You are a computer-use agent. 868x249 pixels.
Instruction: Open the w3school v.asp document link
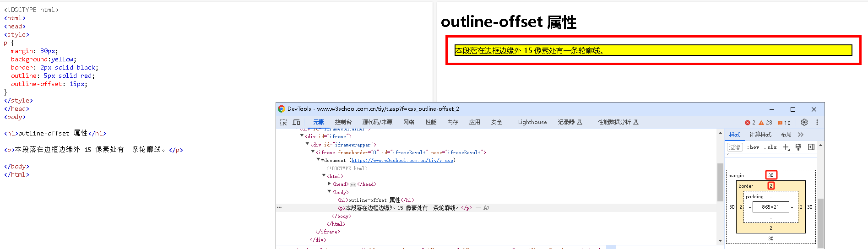pyautogui.click(x=402, y=161)
